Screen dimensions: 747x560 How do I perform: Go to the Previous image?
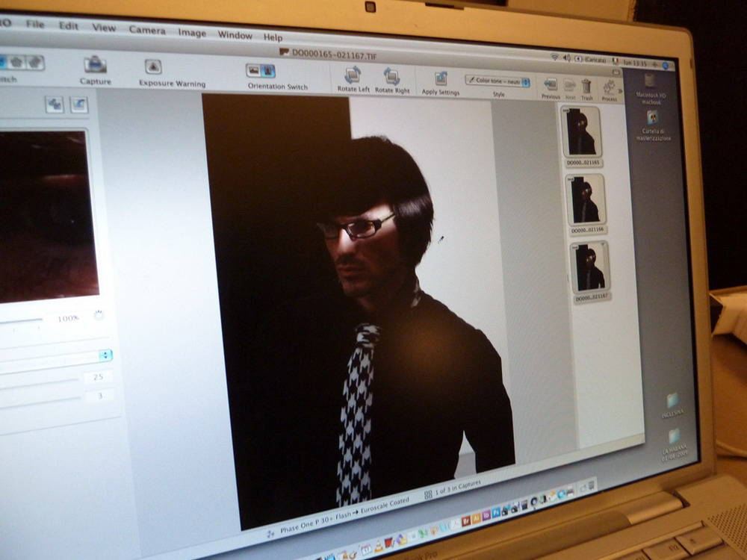(551, 84)
